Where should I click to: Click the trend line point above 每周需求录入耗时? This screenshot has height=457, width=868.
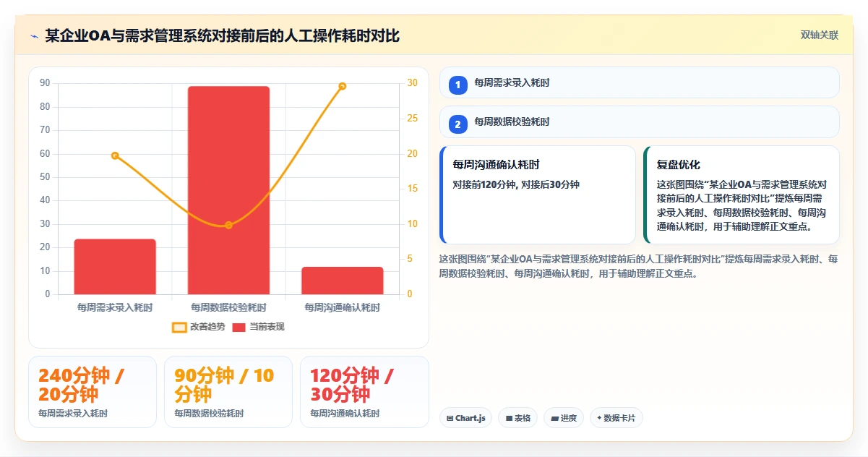click(x=115, y=155)
